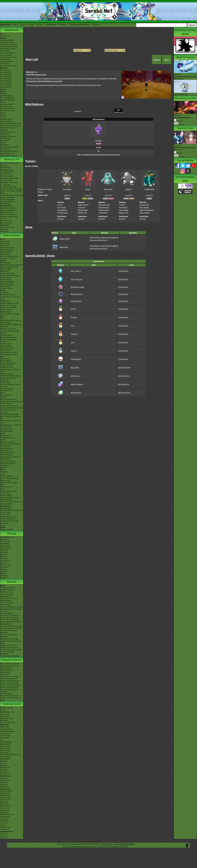Open Pokédex Hub in Quick Links bar
The width and height of the screenshot is (197, 868).
tap(50, 25)
